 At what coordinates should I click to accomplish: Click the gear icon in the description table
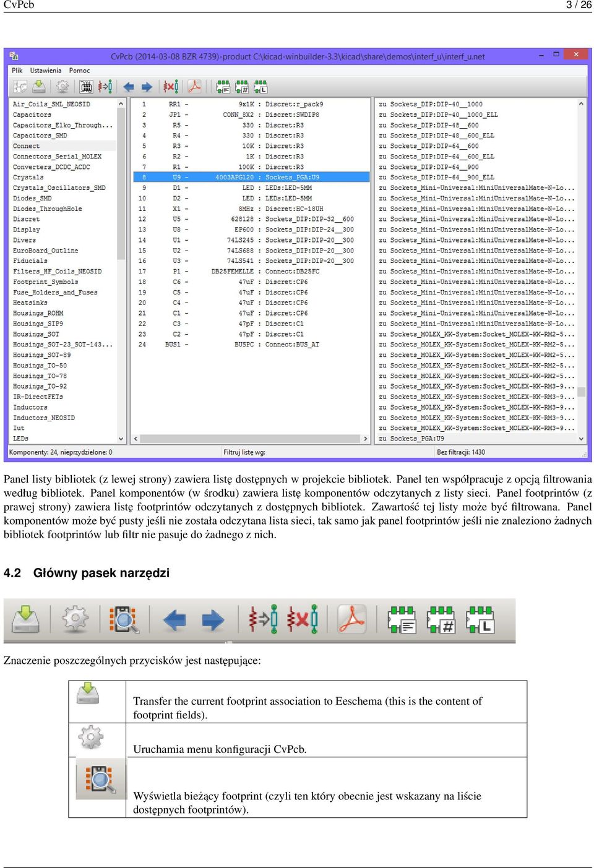(x=91, y=737)
